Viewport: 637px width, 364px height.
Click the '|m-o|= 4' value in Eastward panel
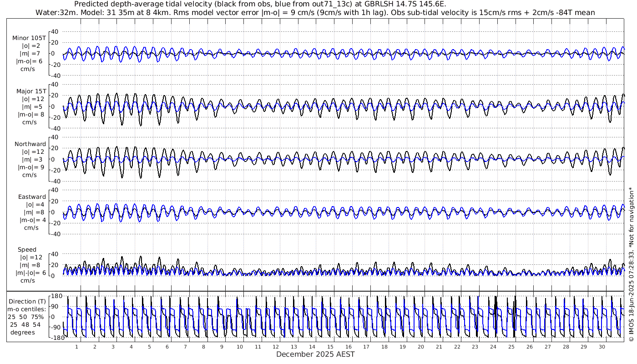coord(32,220)
